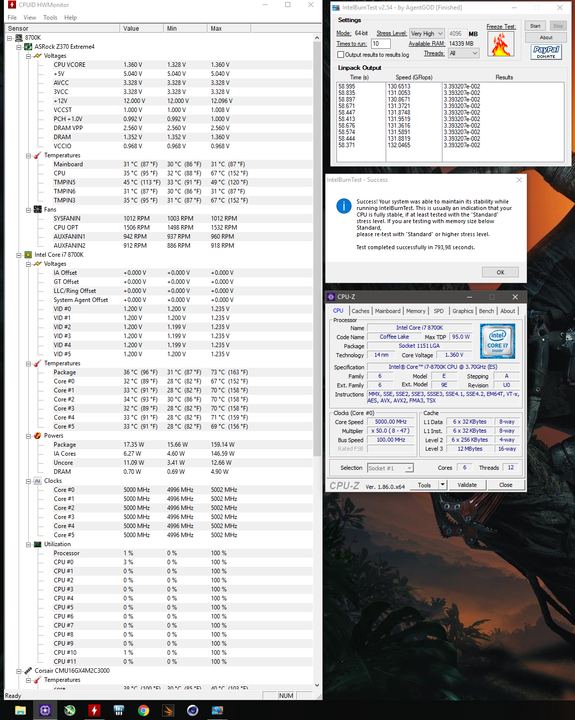Open the blue calculator-like taskbar icon
Screen dimensions: 575x720
click(119, 710)
